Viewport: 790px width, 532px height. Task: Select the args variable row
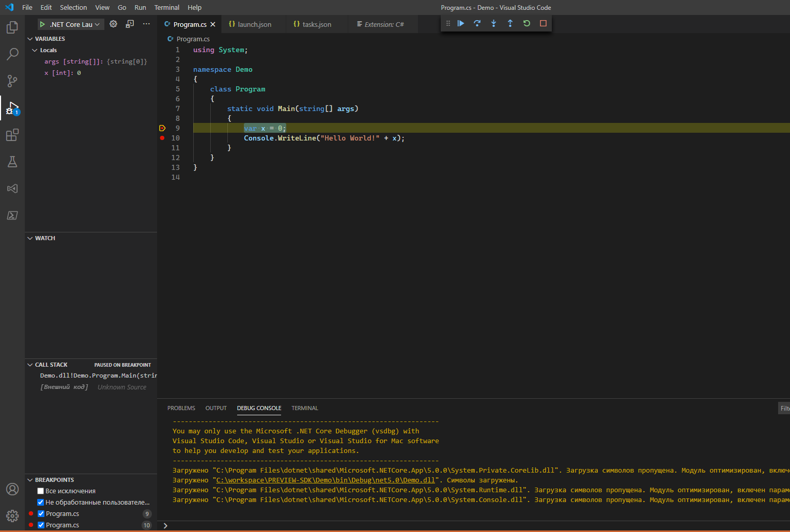[91, 61]
